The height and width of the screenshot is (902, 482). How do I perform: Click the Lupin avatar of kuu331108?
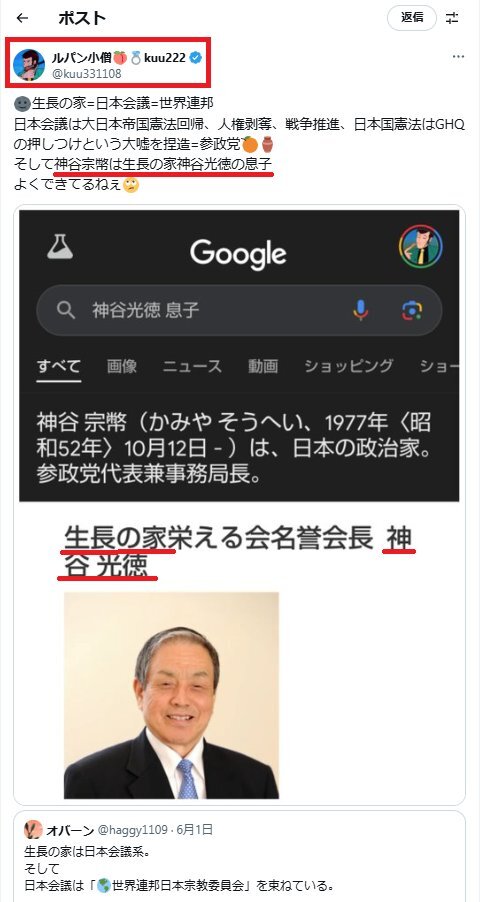click(28, 63)
